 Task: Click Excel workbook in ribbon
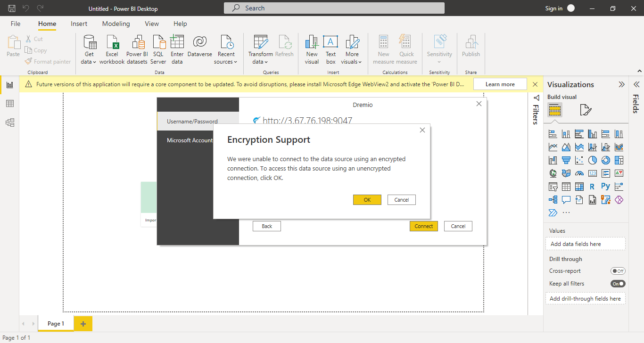112,50
